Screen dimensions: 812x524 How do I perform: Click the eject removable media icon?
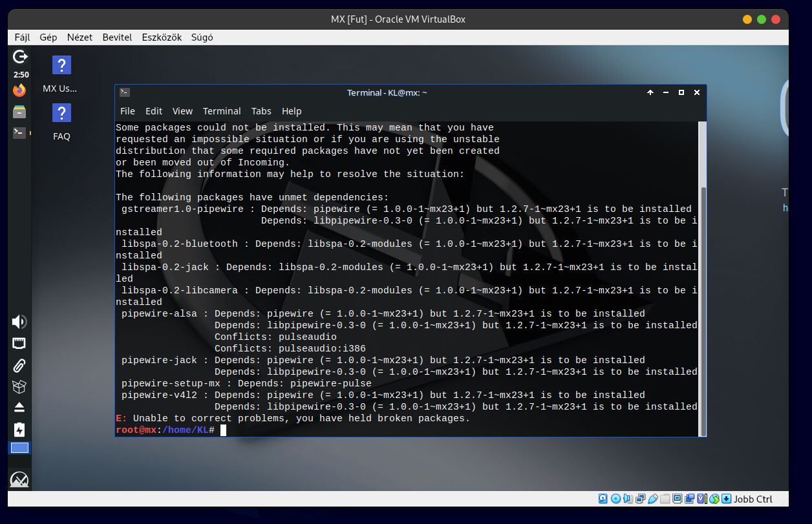point(19,407)
